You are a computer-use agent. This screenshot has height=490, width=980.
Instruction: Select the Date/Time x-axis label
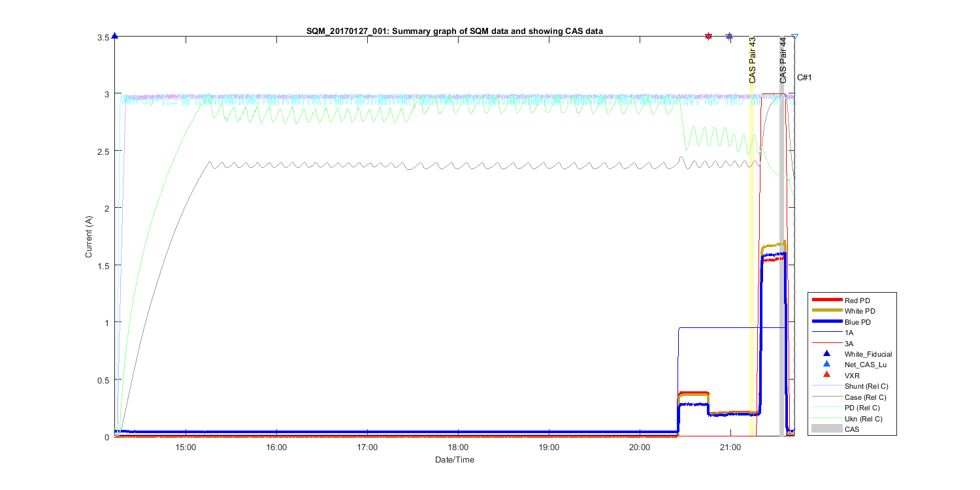coord(455,460)
